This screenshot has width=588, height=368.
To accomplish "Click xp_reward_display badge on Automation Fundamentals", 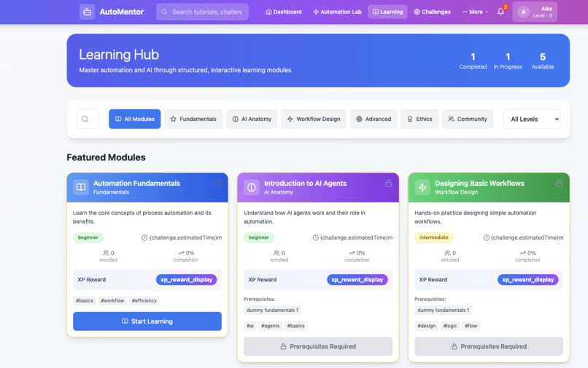I will [x=186, y=280].
